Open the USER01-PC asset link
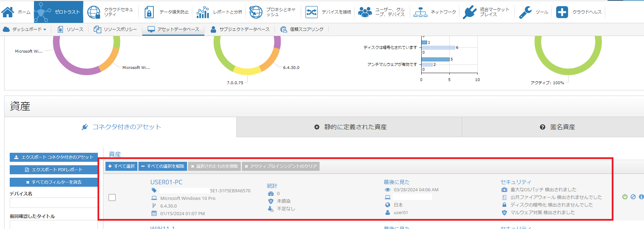The image size is (644, 229). click(166, 182)
